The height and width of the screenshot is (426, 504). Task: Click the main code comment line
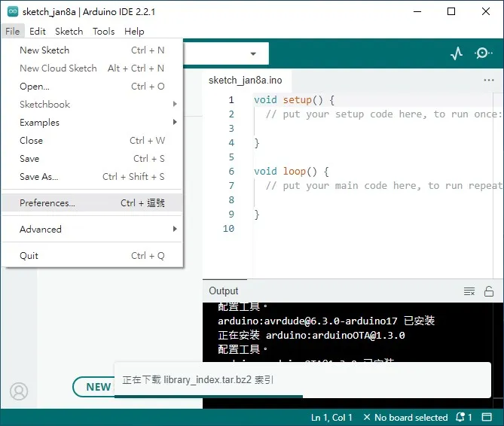(x=383, y=186)
